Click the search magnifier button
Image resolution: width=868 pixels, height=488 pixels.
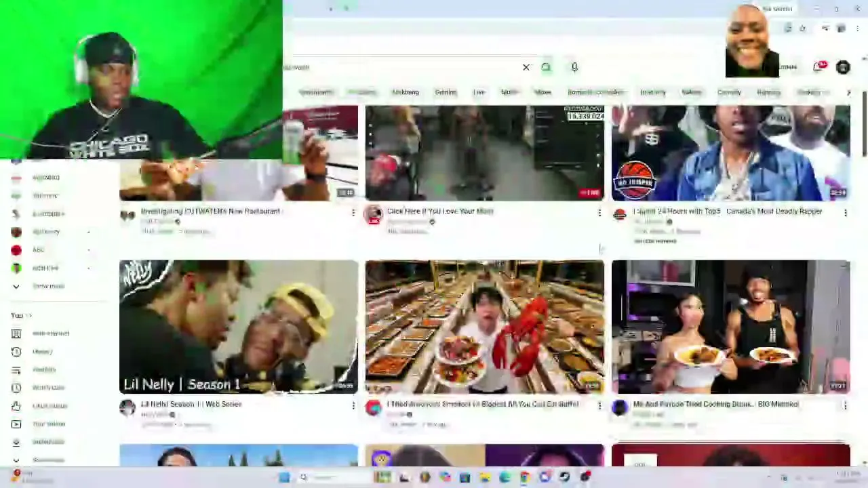coord(546,67)
